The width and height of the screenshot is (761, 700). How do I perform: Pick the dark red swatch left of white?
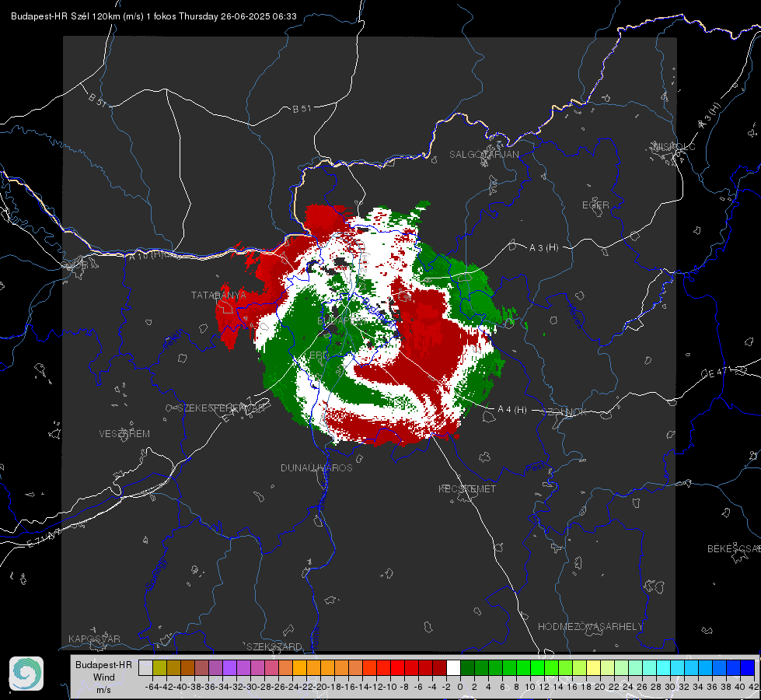point(439,667)
